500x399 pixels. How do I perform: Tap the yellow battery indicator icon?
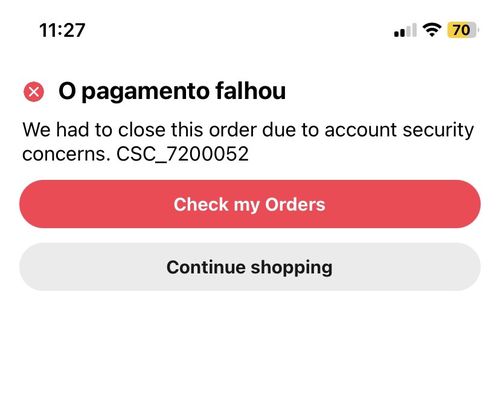[463, 30]
